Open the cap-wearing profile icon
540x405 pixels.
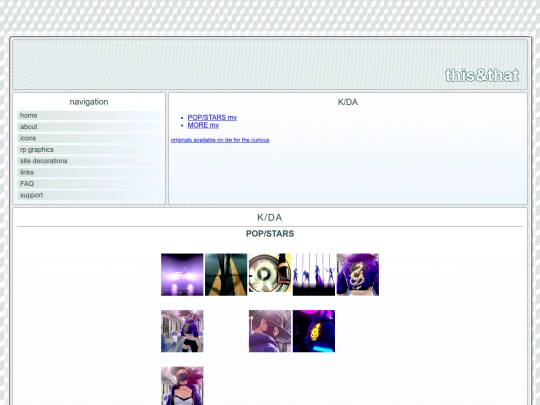[x=270, y=331]
